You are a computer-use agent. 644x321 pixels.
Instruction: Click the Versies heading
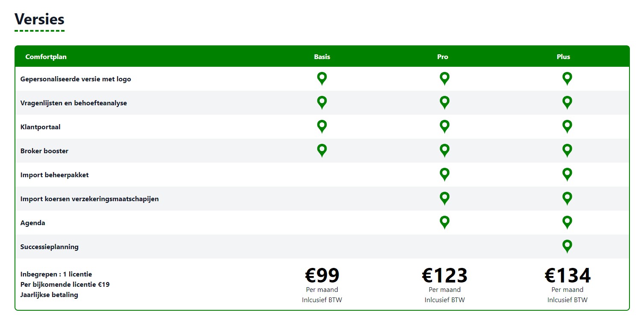pyautogui.click(x=39, y=19)
